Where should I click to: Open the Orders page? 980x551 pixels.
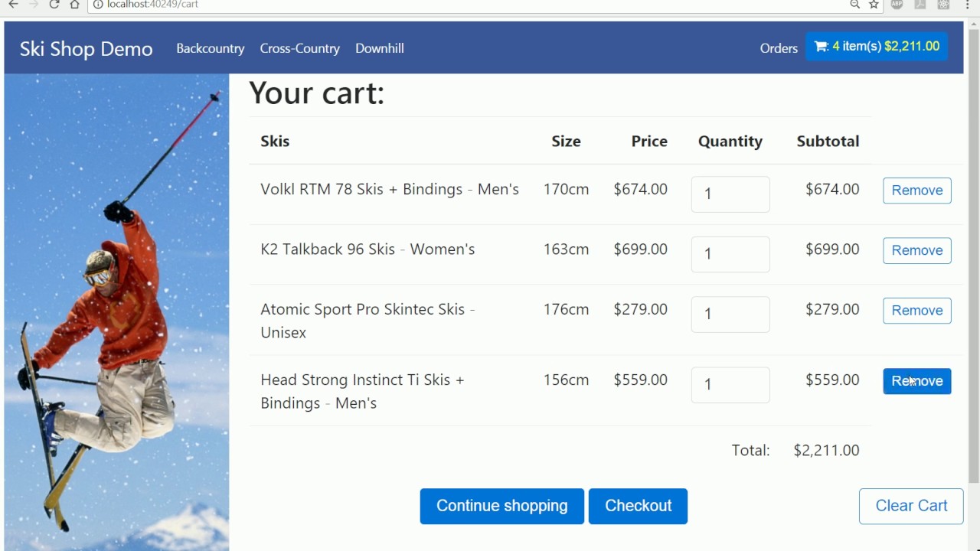779,48
